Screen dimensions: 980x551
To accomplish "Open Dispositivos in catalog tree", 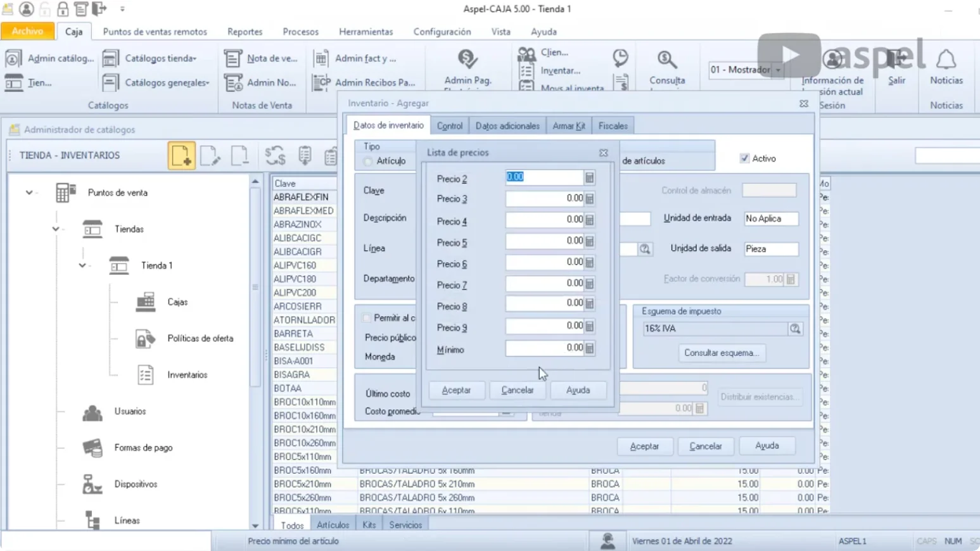I will pyautogui.click(x=136, y=484).
